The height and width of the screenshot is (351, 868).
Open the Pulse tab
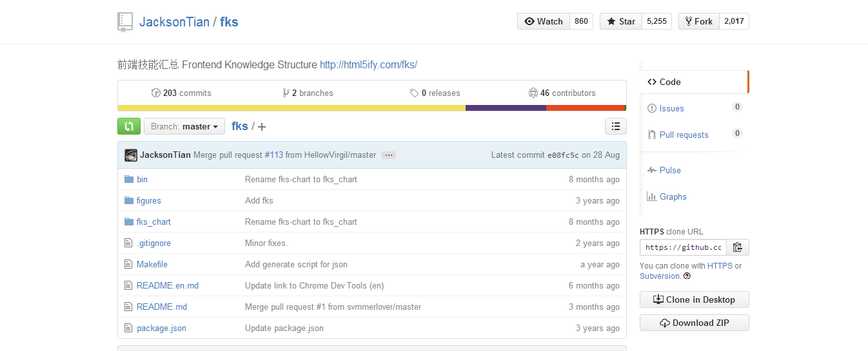[694, 170]
